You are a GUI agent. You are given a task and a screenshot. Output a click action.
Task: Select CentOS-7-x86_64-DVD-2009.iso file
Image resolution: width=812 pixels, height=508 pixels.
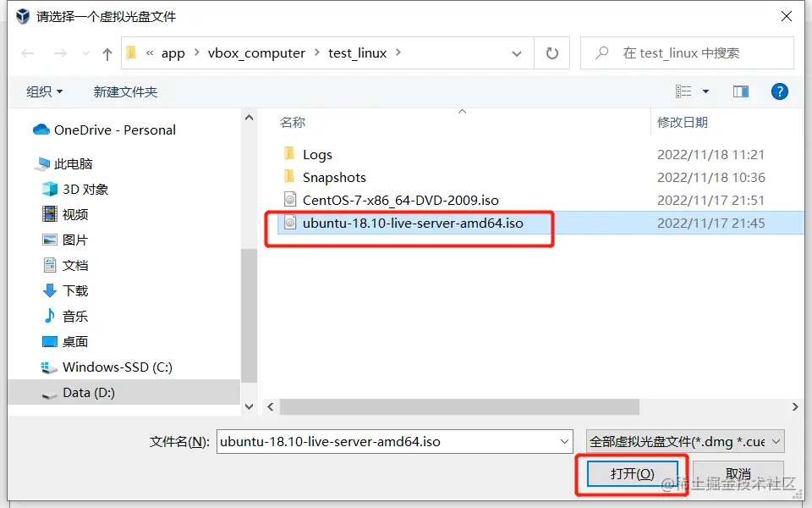pos(401,200)
